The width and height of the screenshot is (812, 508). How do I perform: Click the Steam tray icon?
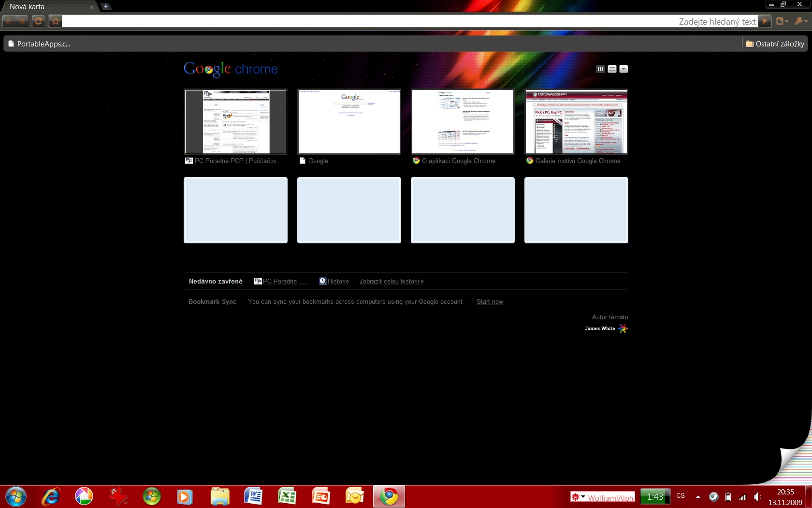(713, 497)
